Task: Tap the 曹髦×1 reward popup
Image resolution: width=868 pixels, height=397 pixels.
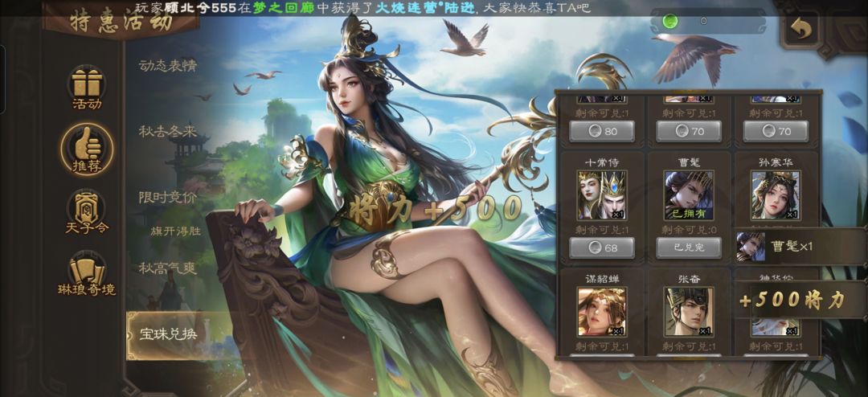Action: click(800, 247)
